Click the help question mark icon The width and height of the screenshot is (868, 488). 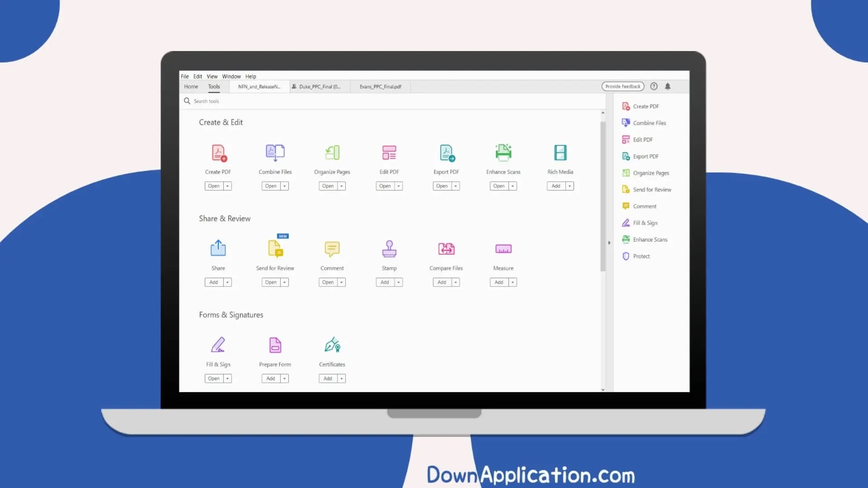coord(654,86)
